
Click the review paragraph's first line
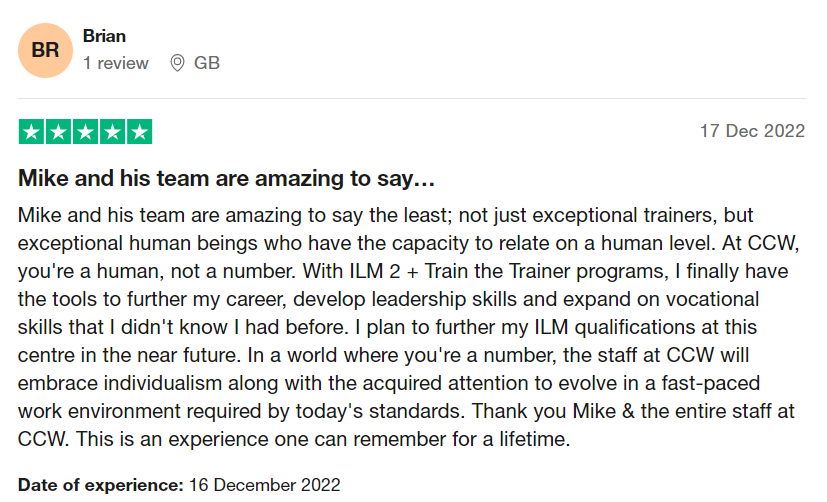(x=386, y=216)
